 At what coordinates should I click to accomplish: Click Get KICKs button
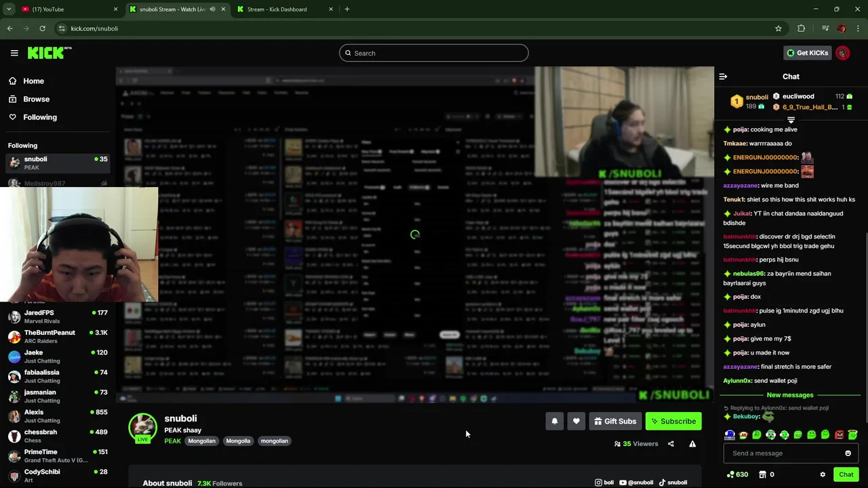click(x=807, y=53)
